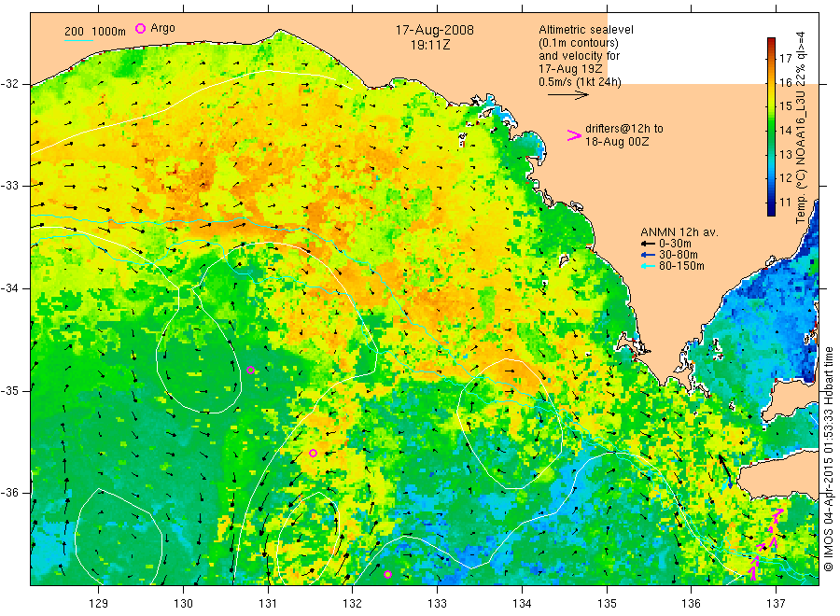Select Argo float marker near 35.6S 131.5E
This screenshot has width=840, height=616.
[x=313, y=454]
